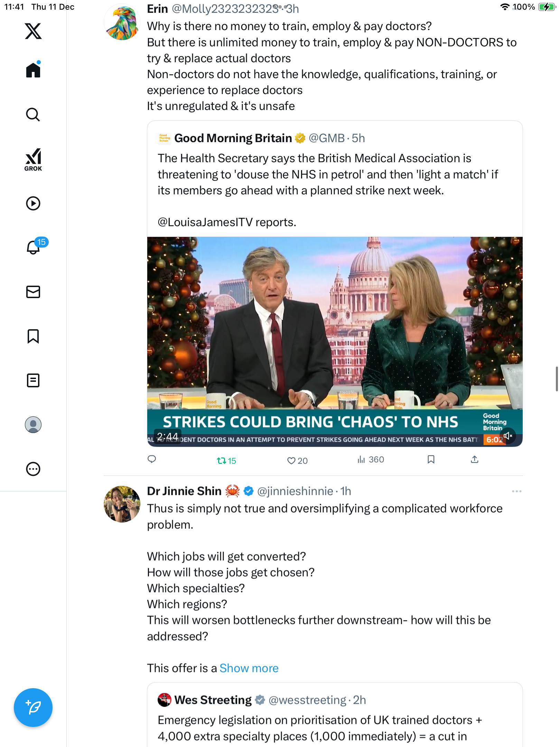The image size is (560, 747).
Task: Bookmark Erin's post
Action: point(431,459)
